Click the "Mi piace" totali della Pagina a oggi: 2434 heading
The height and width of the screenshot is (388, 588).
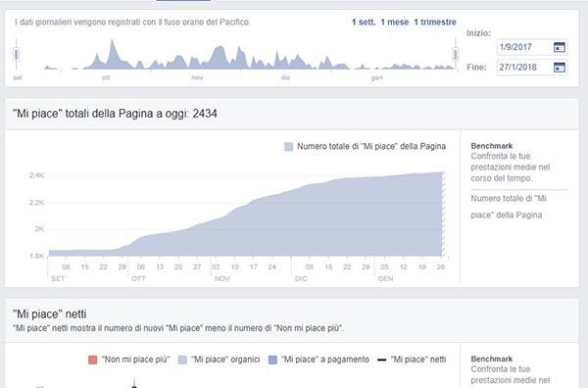pos(115,114)
